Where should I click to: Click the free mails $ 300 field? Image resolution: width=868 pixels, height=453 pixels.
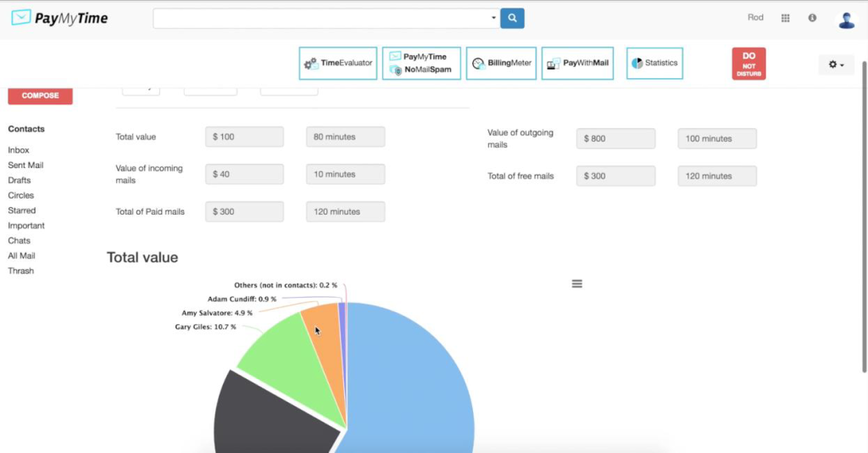click(x=615, y=176)
